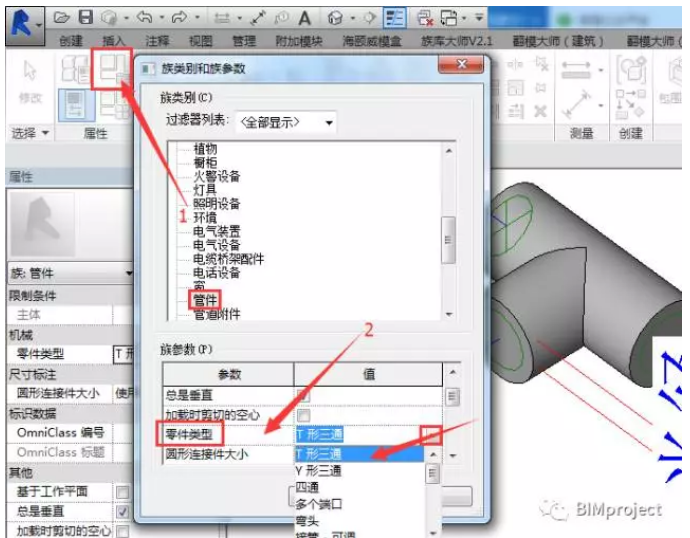The height and width of the screenshot is (538, 690).
Task: Open dropdown arrow next to Redo
Action: click(x=197, y=18)
